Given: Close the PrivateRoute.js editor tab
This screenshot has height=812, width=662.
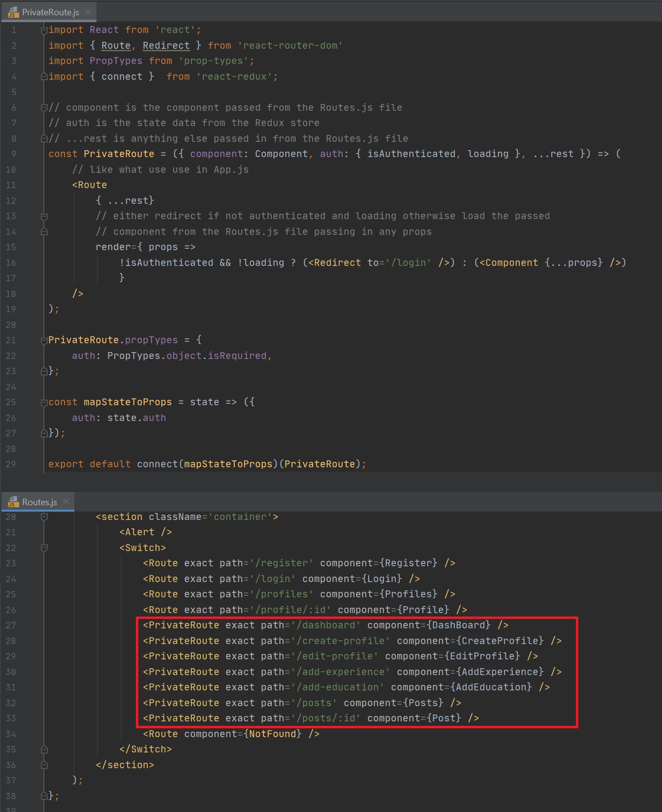Looking at the screenshot, I should click(88, 12).
